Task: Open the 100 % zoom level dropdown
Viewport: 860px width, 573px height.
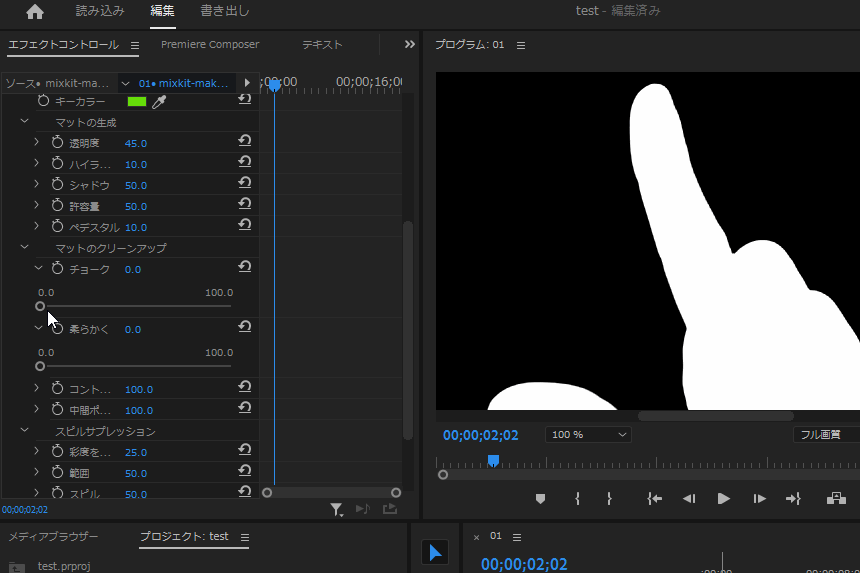Action: point(589,435)
